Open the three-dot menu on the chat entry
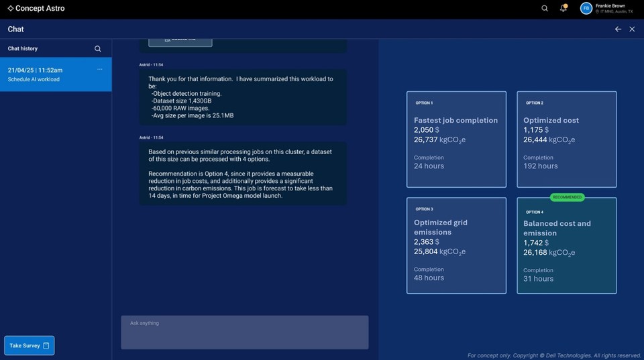644x360 pixels. 100,69
